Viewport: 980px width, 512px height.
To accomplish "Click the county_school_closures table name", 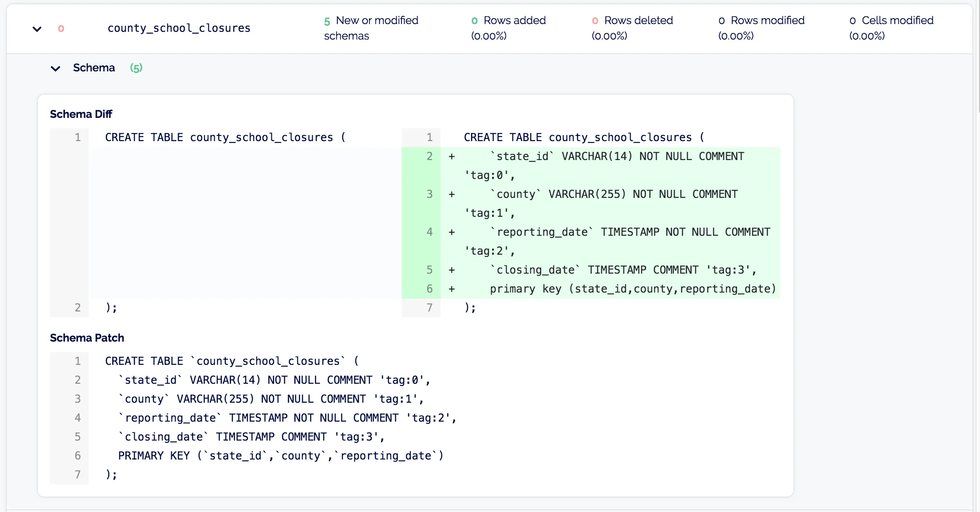I will coord(179,28).
